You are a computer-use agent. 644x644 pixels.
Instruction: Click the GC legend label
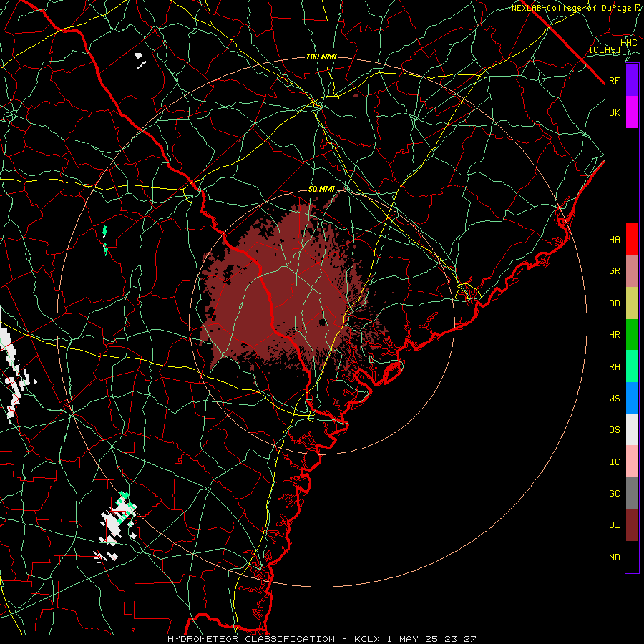tap(614, 494)
